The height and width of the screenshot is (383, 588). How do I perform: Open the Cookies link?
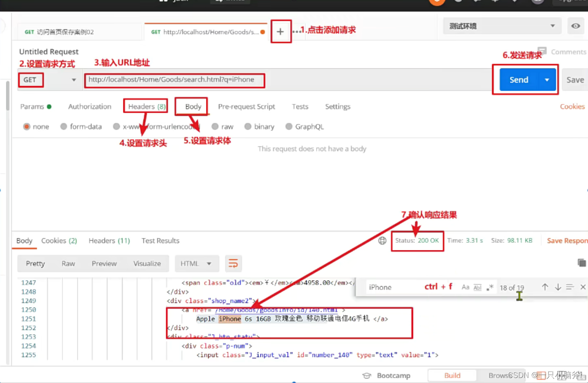572,107
